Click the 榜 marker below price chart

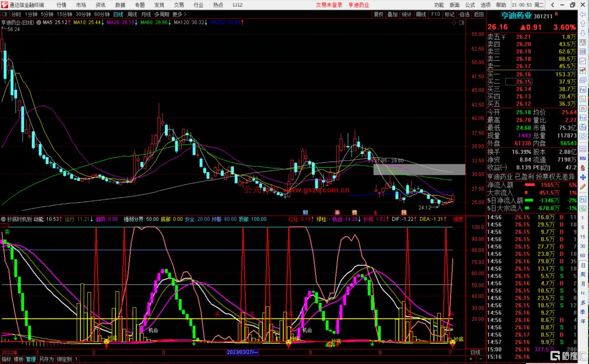(355, 213)
